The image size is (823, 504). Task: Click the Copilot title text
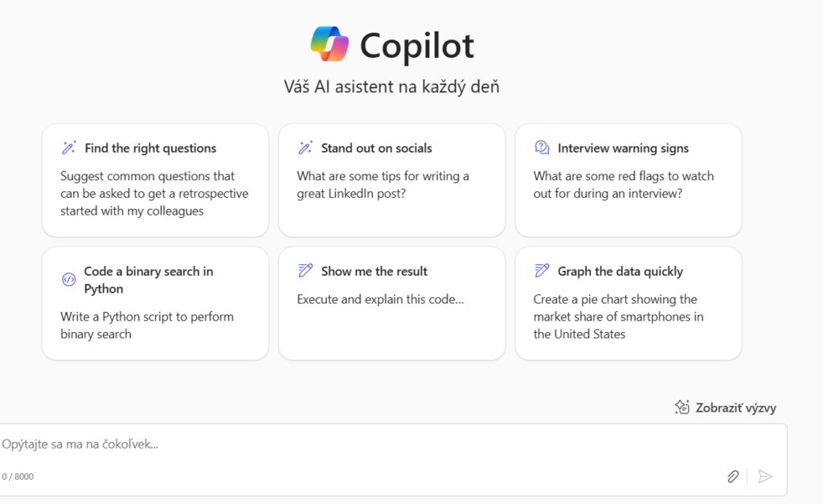(x=417, y=46)
